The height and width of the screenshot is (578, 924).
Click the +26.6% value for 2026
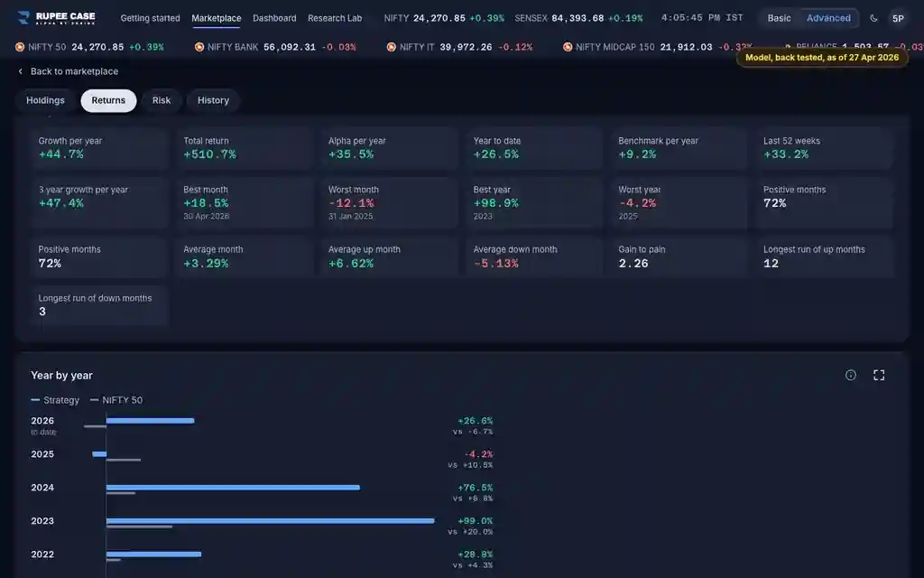tap(475, 421)
